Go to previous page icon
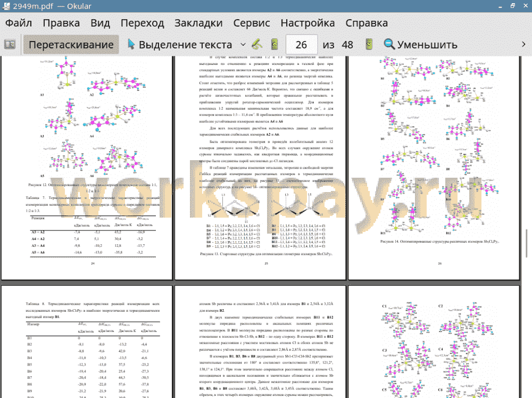532x398 pixels. click(x=275, y=45)
